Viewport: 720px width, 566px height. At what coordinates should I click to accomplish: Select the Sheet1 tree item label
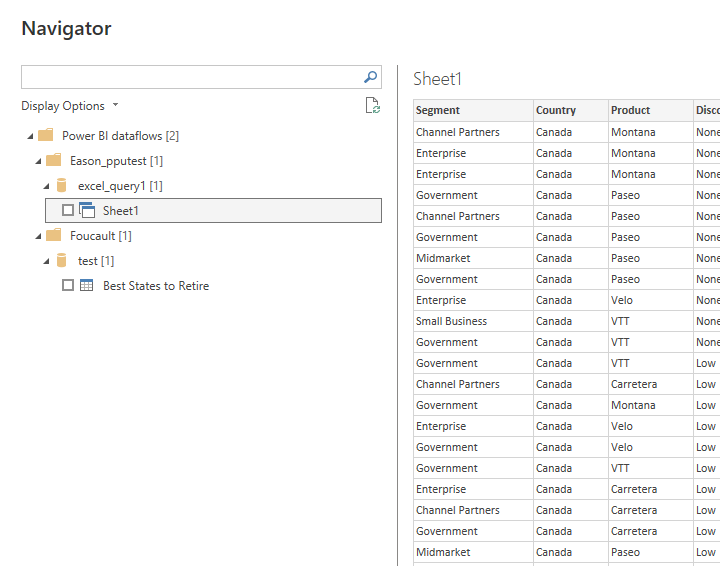[120, 211]
